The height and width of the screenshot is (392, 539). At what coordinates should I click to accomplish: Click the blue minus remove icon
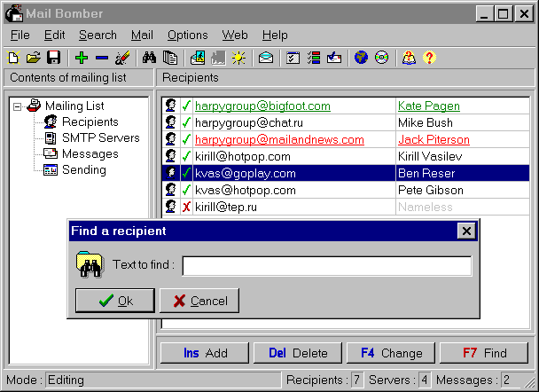(x=102, y=58)
